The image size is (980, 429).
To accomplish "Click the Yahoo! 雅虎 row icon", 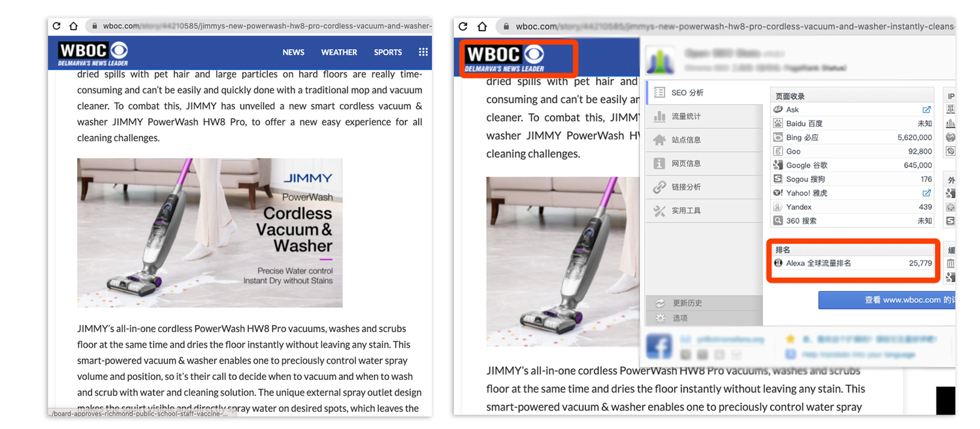I will (778, 193).
